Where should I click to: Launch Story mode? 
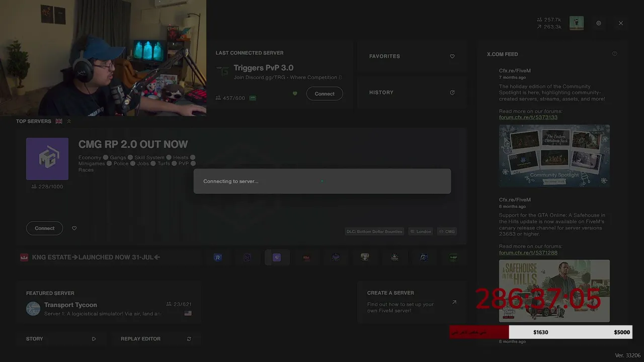[61, 339]
